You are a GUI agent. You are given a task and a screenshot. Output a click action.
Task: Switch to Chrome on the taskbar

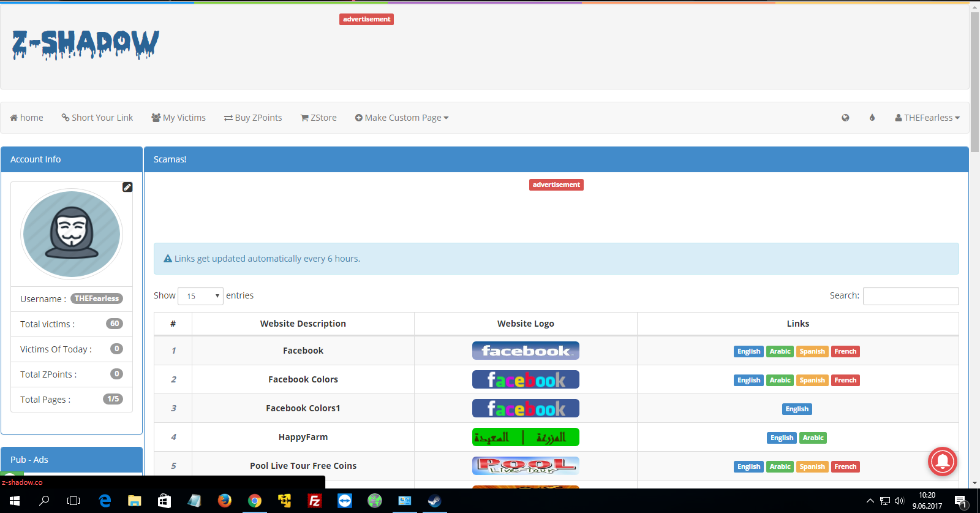pyautogui.click(x=255, y=501)
